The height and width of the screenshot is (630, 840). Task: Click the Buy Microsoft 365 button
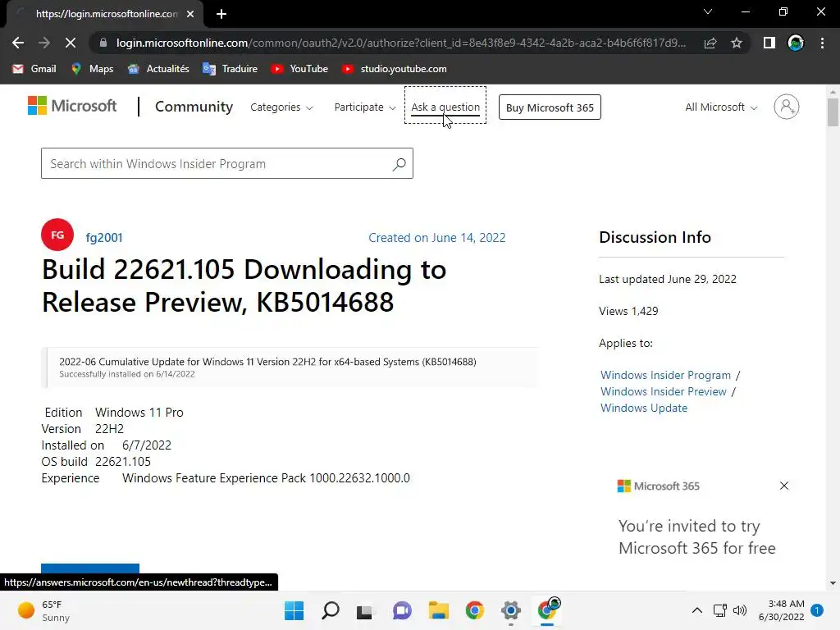click(550, 107)
